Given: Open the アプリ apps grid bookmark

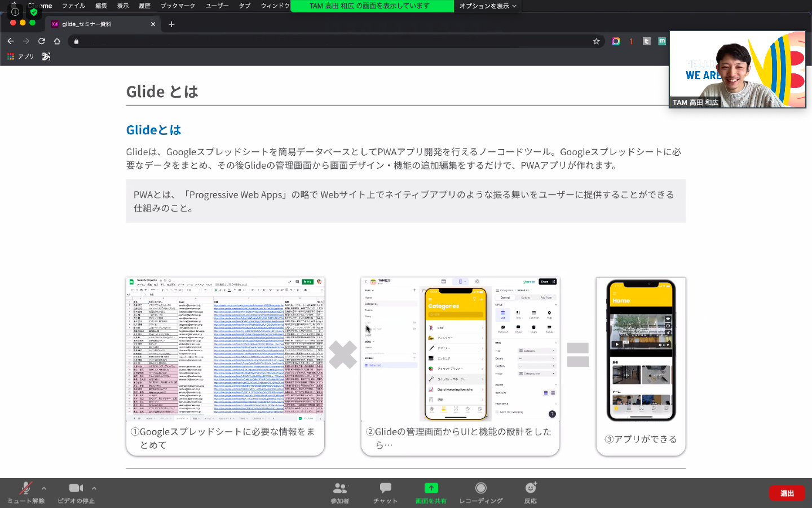Looking at the screenshot, I should (x=20, y=56).
